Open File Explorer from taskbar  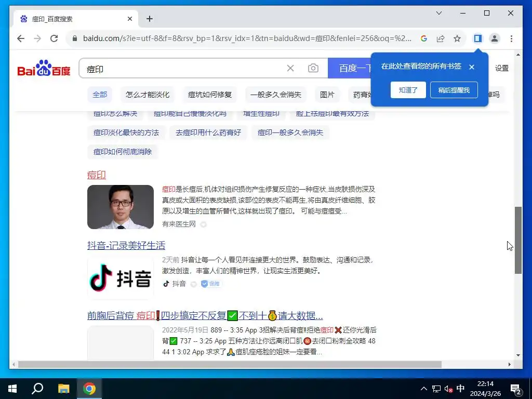[63, 389]
